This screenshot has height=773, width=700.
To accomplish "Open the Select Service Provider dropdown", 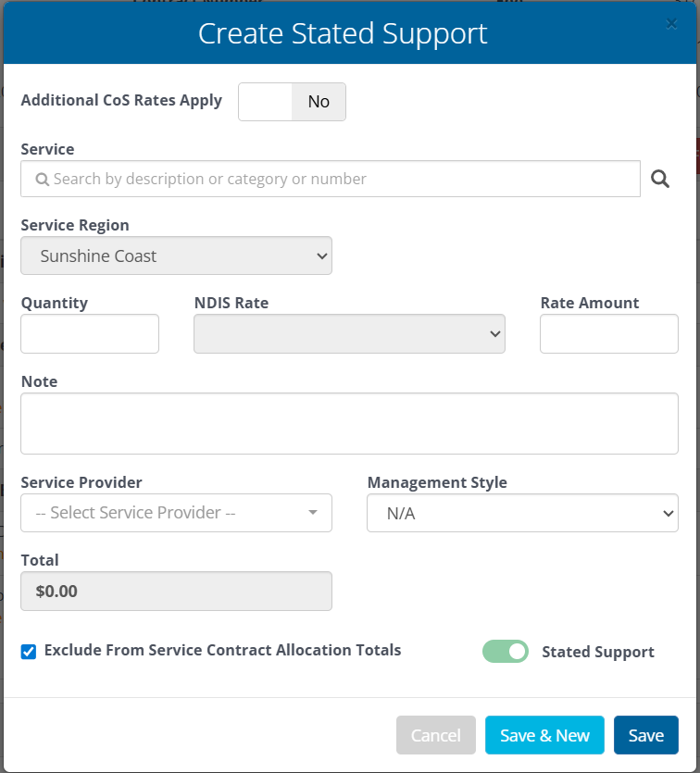I will coord(176,513).
